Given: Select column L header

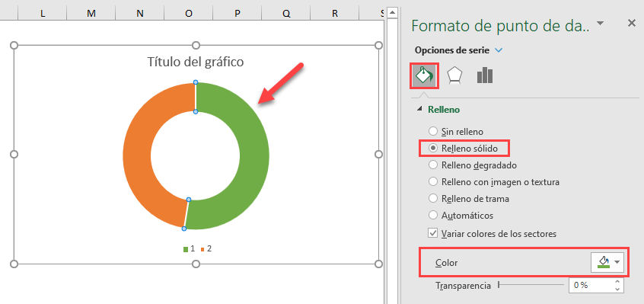Looking at the screenshot, I should click(x=43, y=13).
